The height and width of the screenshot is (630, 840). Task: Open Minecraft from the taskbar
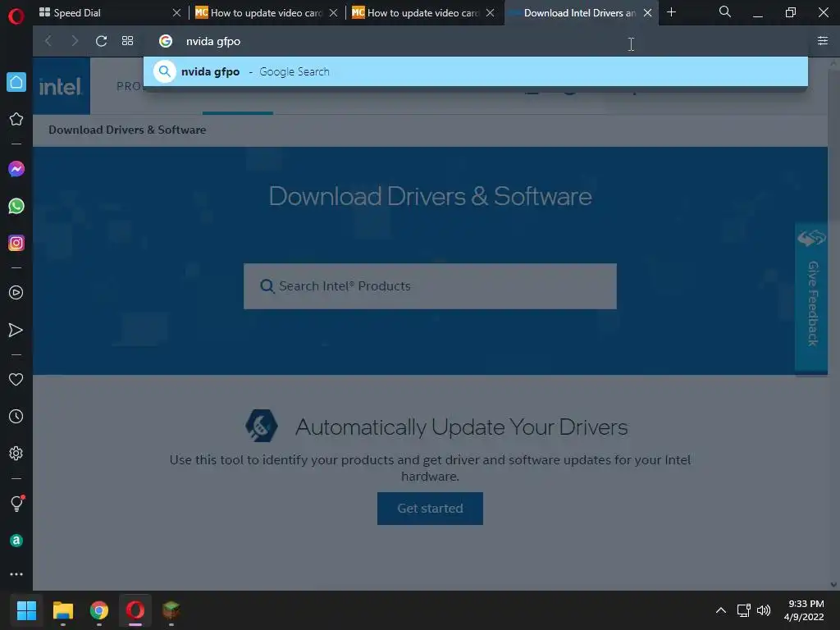(171, 610)
